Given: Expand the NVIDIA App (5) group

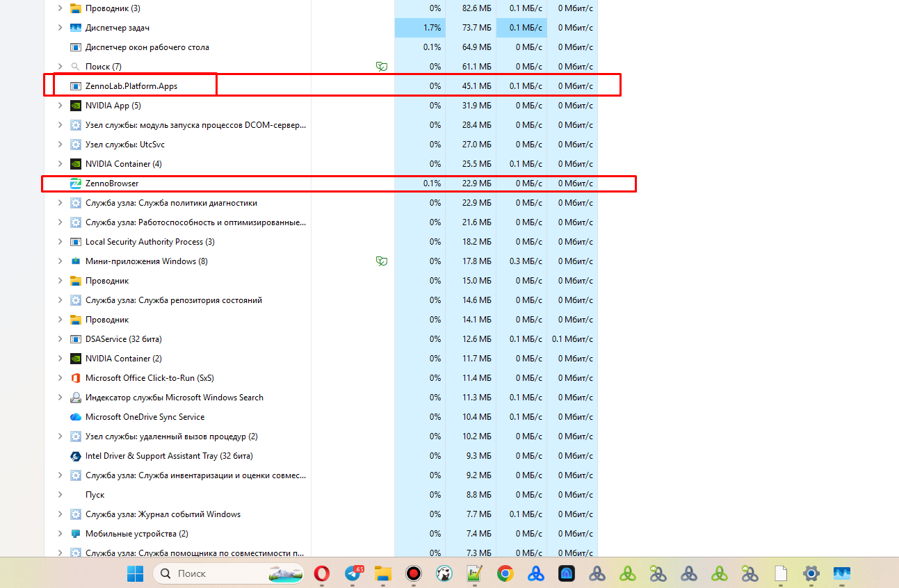Looking at the screenshot, I should coord(60,106).
